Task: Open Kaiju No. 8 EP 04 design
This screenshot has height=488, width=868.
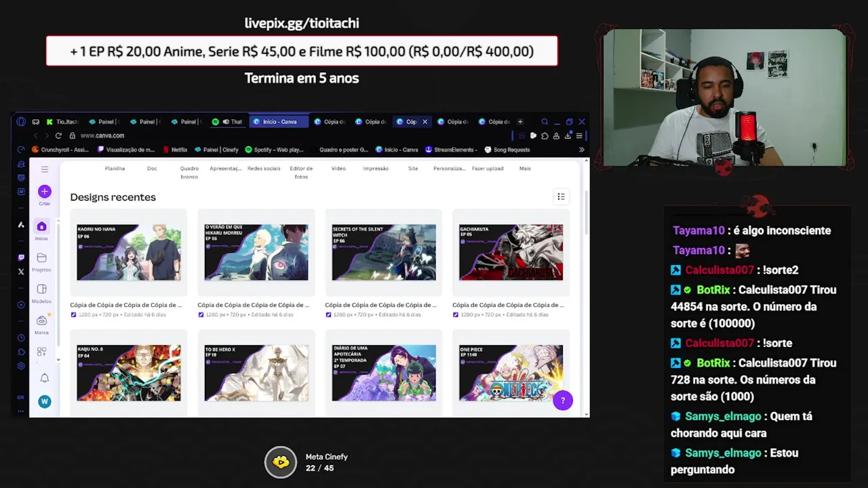Action: tap(129, 373)
